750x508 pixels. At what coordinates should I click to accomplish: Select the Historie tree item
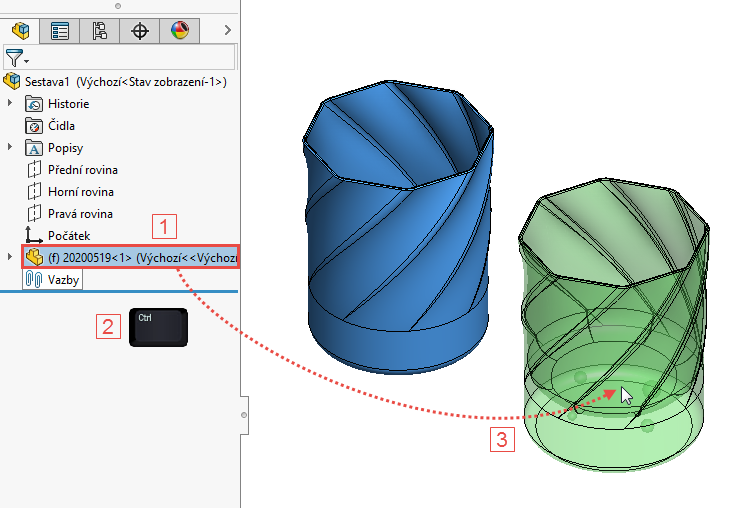pos(68,104)
